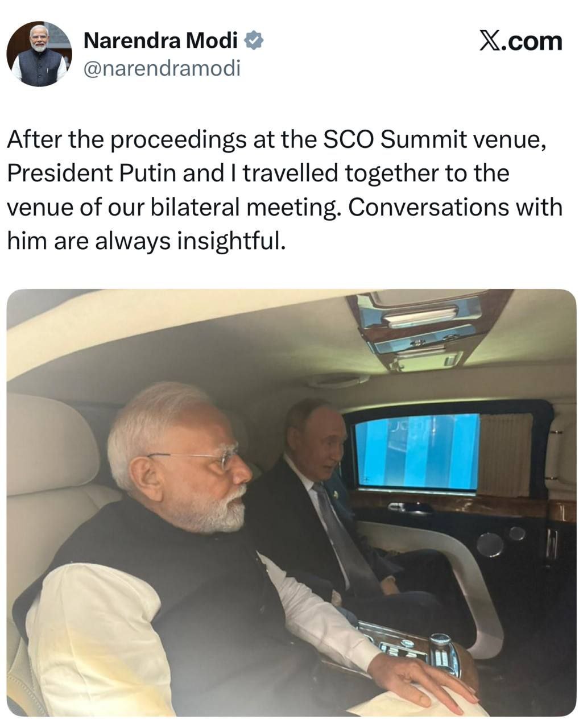Open the Narendra Modi display name
This screenshot has height=728, width=579.
point(161,40)
